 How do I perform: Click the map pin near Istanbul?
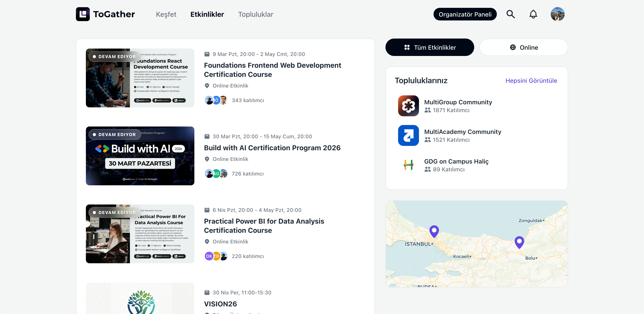click(x=434, y=231)
